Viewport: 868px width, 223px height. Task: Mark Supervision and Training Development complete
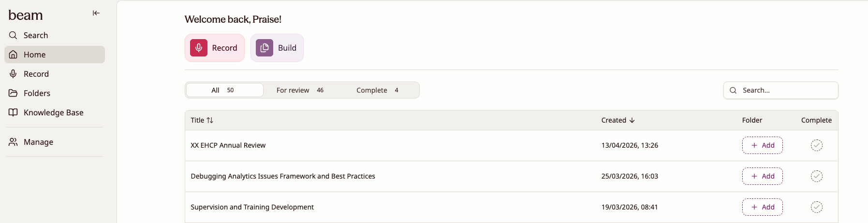click(816, 207)
